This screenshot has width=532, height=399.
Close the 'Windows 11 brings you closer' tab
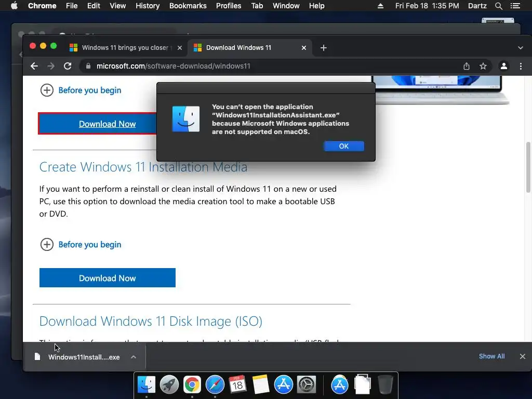tap(180, 48)
